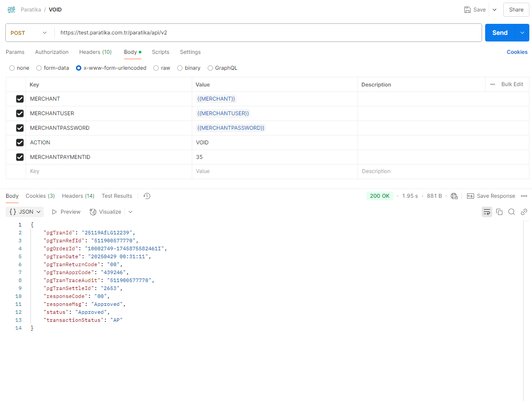This screenshot has width=532, height=403.
Task: Click the link icon in response toolbar
Action: pos(524,212)
